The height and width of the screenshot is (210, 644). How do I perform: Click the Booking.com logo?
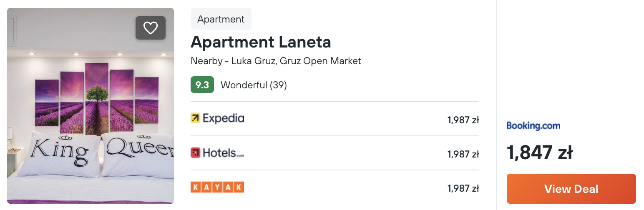533,126
